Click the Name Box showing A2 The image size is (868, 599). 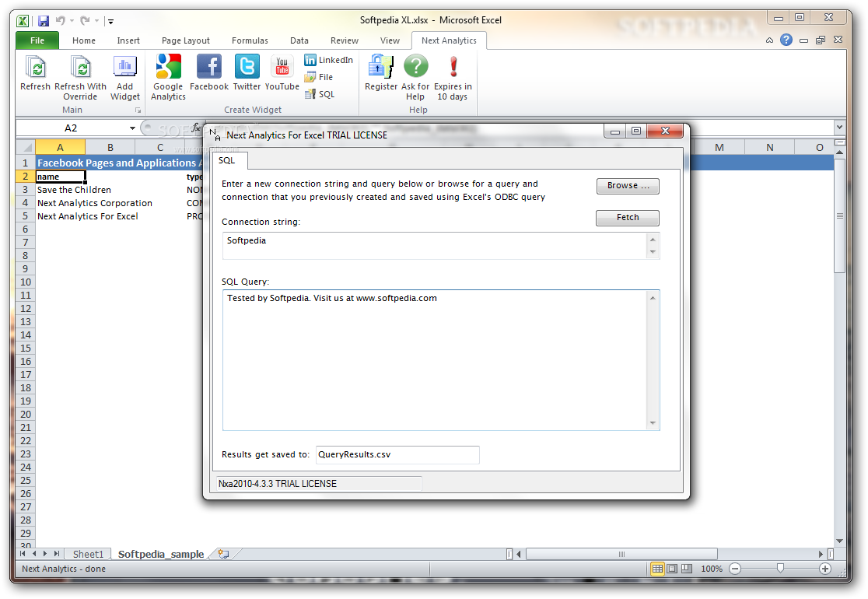pyautogui.click(x=71, y=128)
